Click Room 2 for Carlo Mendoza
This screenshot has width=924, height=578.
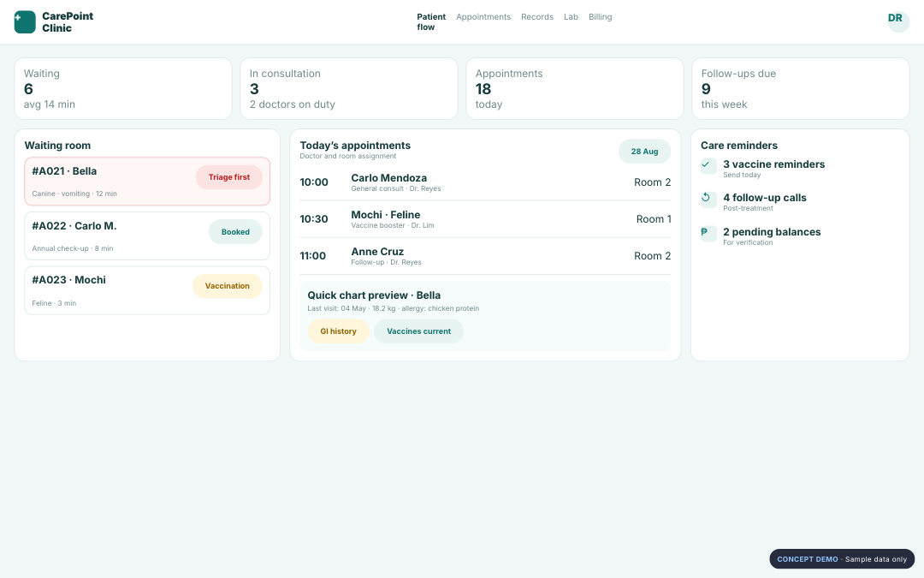652,182
